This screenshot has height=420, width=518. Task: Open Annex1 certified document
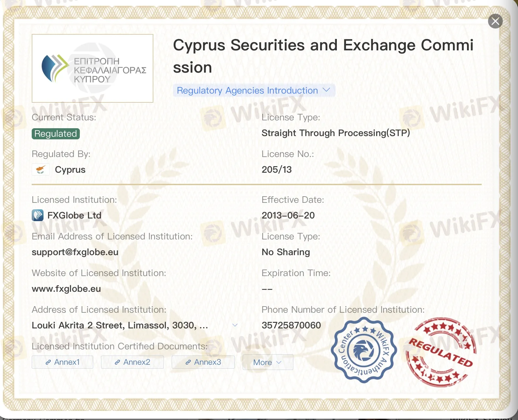point(62,362)
